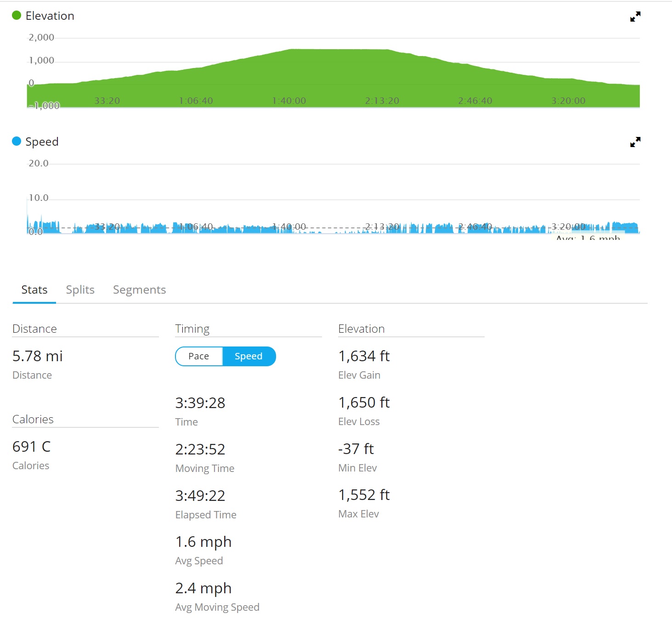Click the 691 C calories value
This screenshot has height=619, width=672.
tap(32, 447)
